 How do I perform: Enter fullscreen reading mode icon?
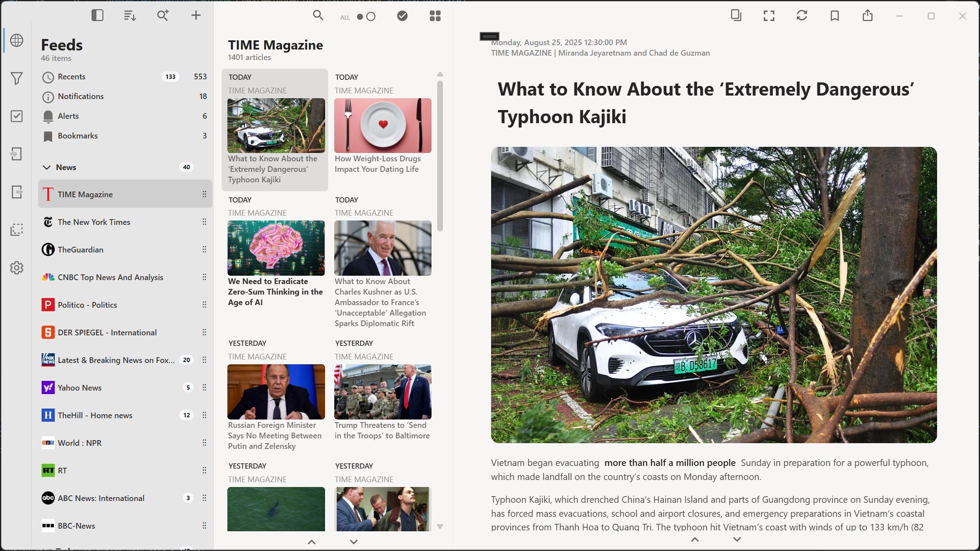pyautogui.click(x=769, y=16)
